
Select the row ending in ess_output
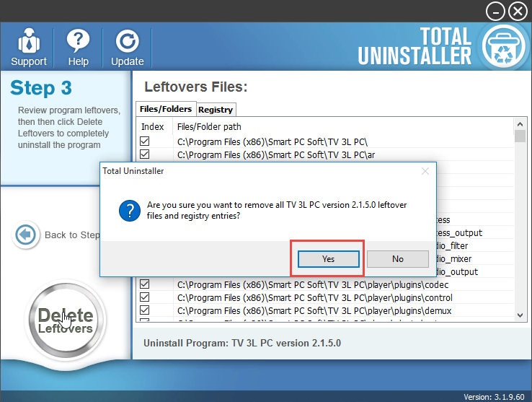(459, 233)
